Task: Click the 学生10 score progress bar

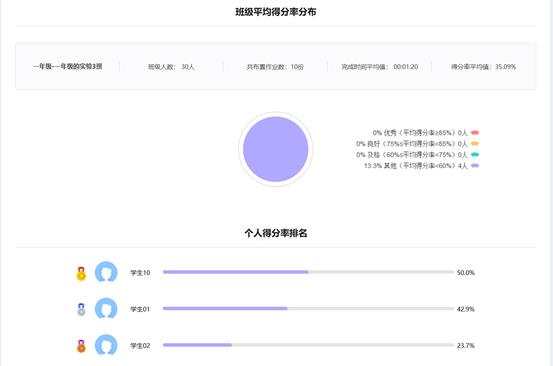Action: click(308, 272)
